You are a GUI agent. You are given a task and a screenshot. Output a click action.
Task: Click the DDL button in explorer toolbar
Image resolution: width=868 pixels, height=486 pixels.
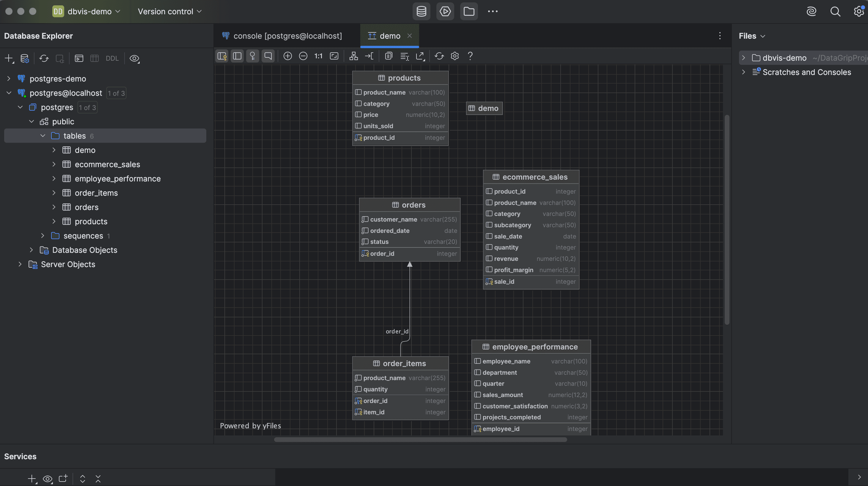coord(112,58)
